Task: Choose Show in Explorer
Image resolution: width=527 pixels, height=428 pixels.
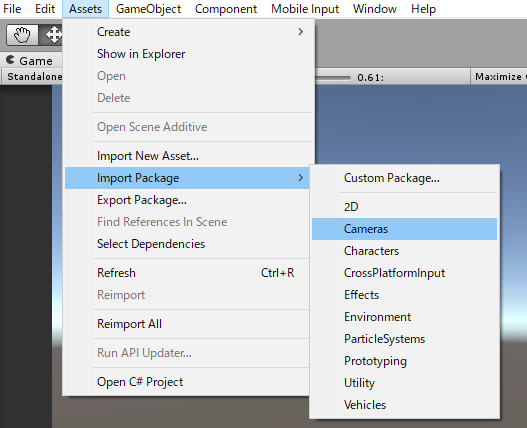Action: [x=187, y=54]
